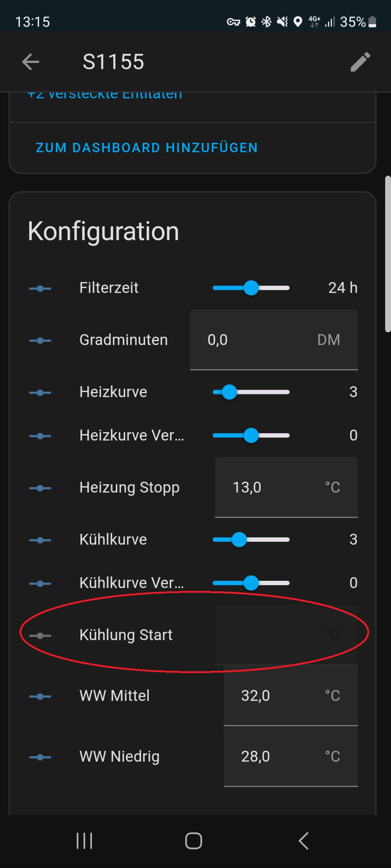Tap the WW Mittel entity icon
391x868 pixels.
(x=40, y=696)
